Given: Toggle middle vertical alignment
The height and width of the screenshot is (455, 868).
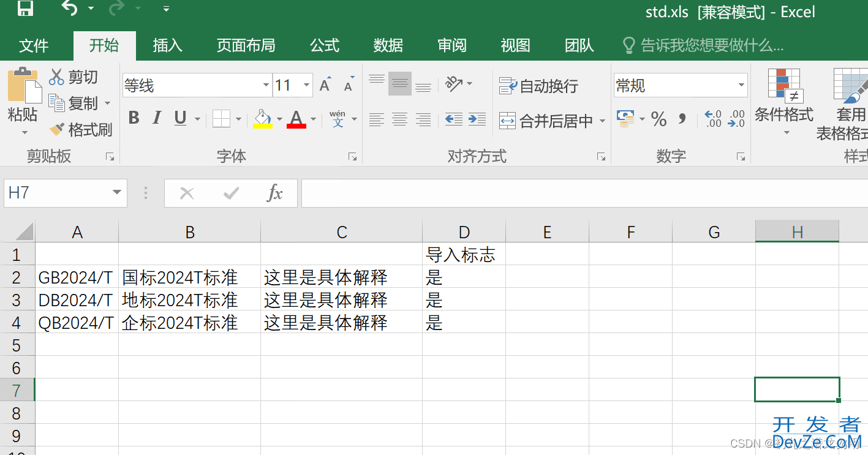Looking at the screenshot, I should tap(400, 83).
